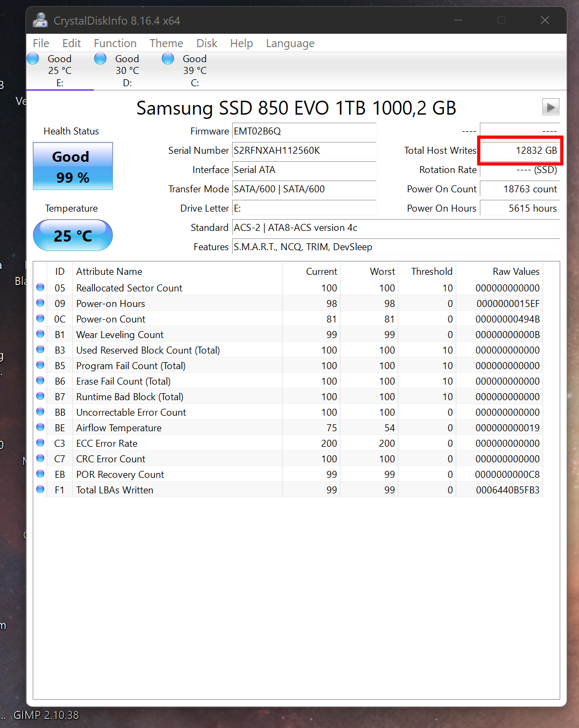Open the Disk menu
This screenshot has height=728, width=579.
pyautogui.click(x=207, y=43)
